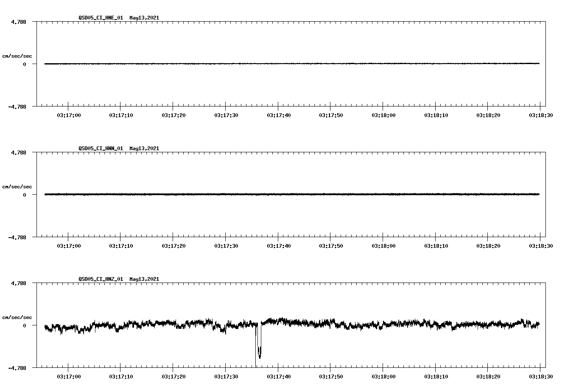Viewport: 576px width, 392px height.
Task: Click the 03:18:00 tick label on middle plot
Action: click(383, 245)
